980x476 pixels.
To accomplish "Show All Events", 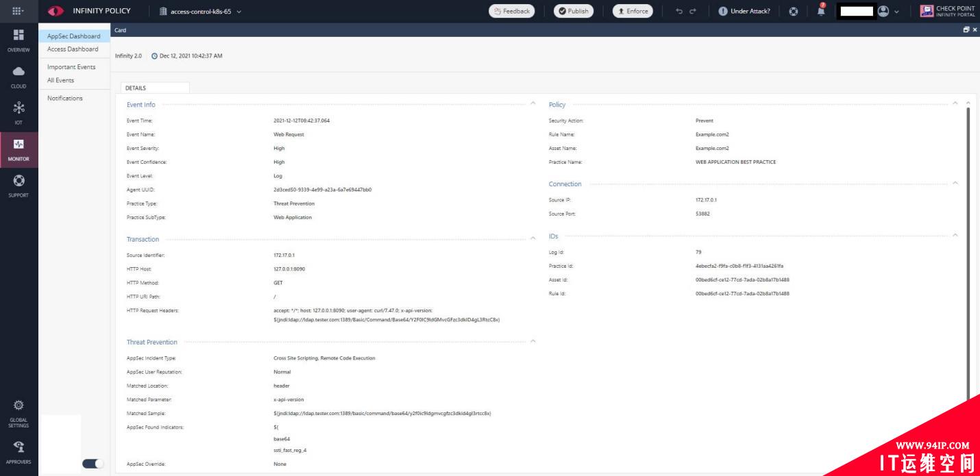I will tap(60, 80).
